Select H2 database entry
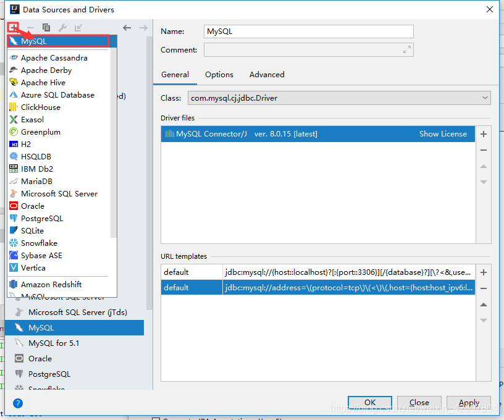 click(x=59, y=145)
